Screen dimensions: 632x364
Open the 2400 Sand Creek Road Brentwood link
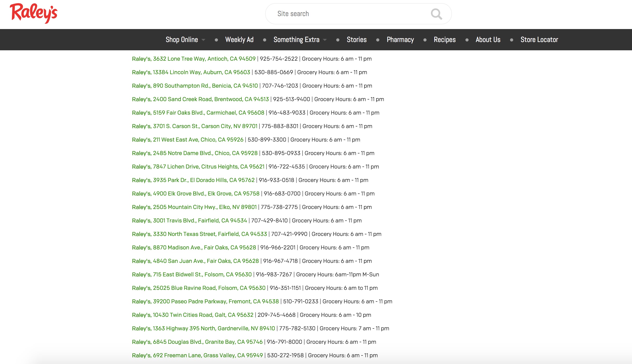point(200,99)
